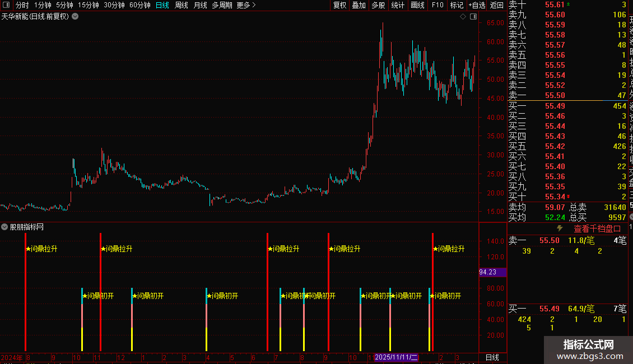Click the 画线 drawing tool
Viewport: 633px width, 364px height.
click(x=417, y=5)
